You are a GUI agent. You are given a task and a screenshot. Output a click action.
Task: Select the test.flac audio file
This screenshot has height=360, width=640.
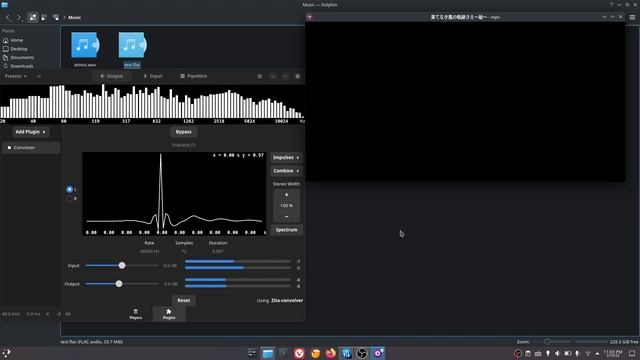[x=132, y=49]
